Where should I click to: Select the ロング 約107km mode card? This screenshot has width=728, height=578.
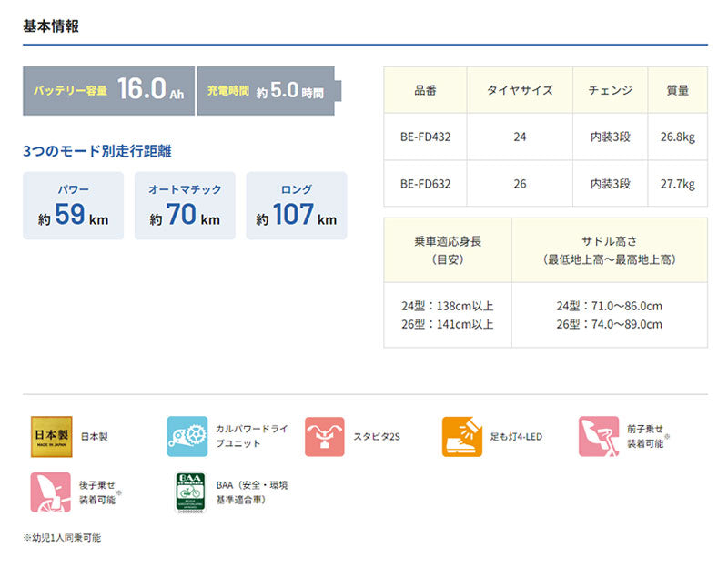point(296,206)
